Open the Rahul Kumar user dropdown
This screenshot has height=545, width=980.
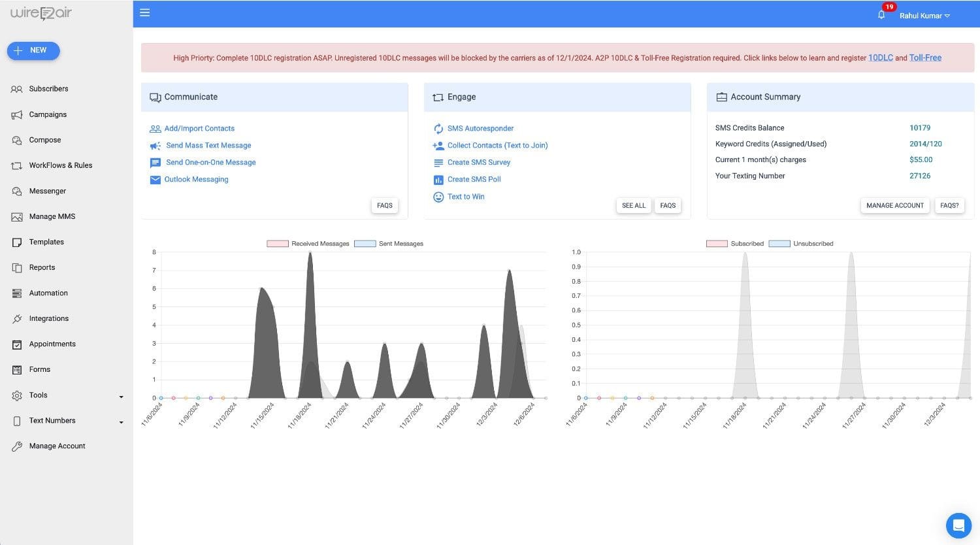924,16
